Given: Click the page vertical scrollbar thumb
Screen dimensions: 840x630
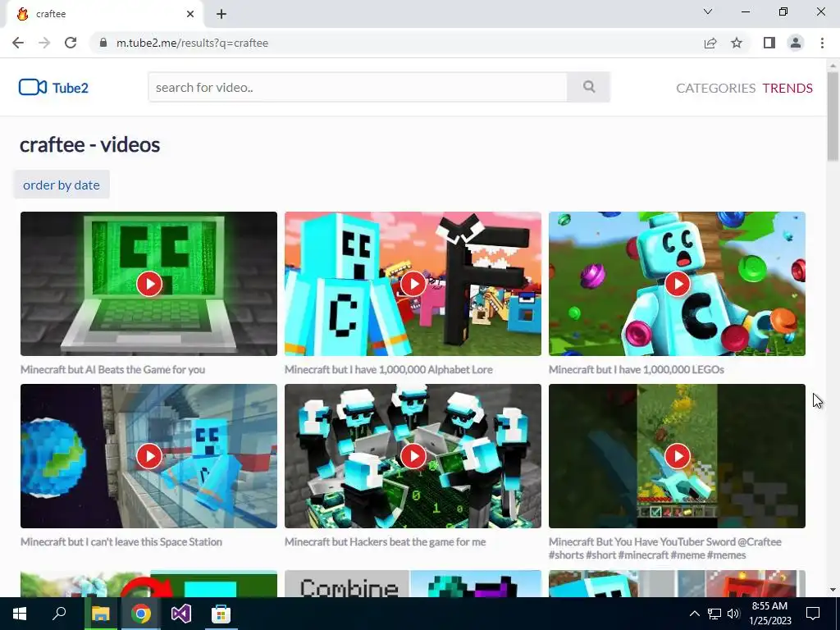Looking at the screenshot, I should (x=833, y=115).
